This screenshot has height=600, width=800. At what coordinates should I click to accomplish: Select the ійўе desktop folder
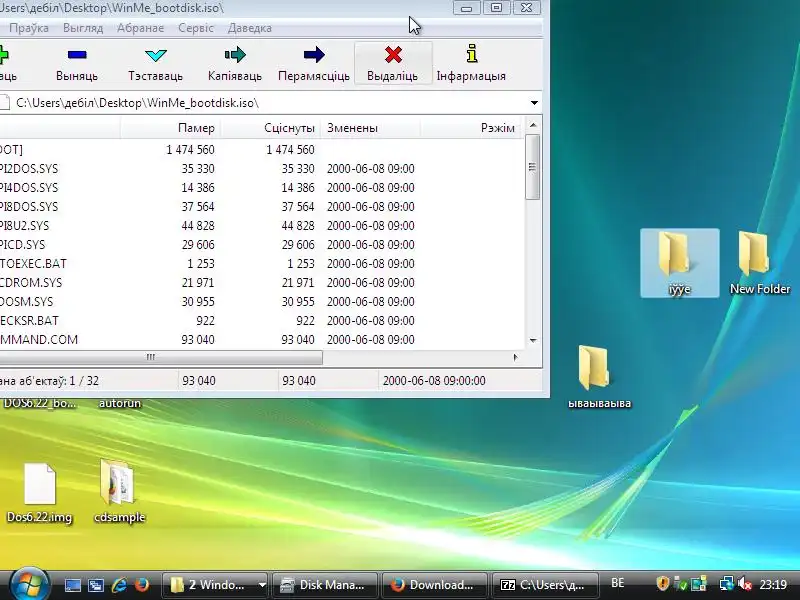coord(680,263)
